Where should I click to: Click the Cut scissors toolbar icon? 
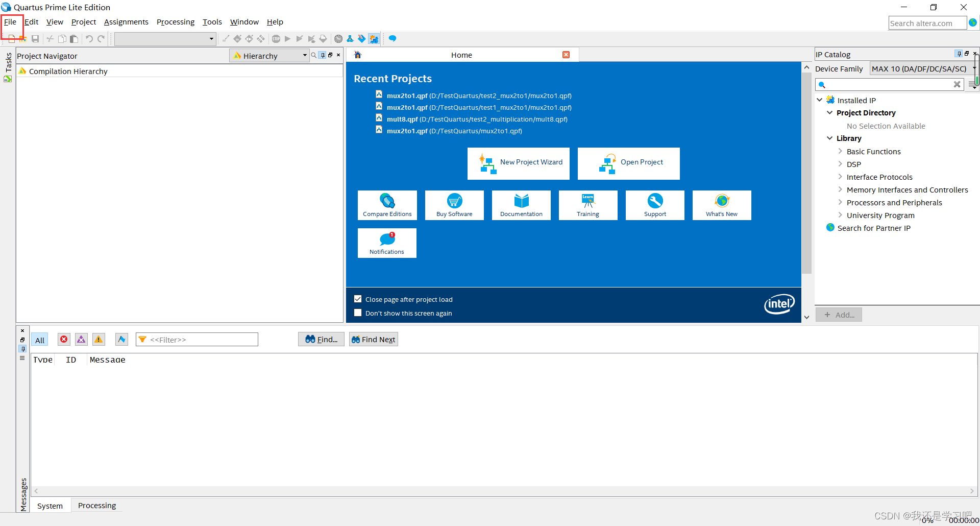click(x=50, y=39)
